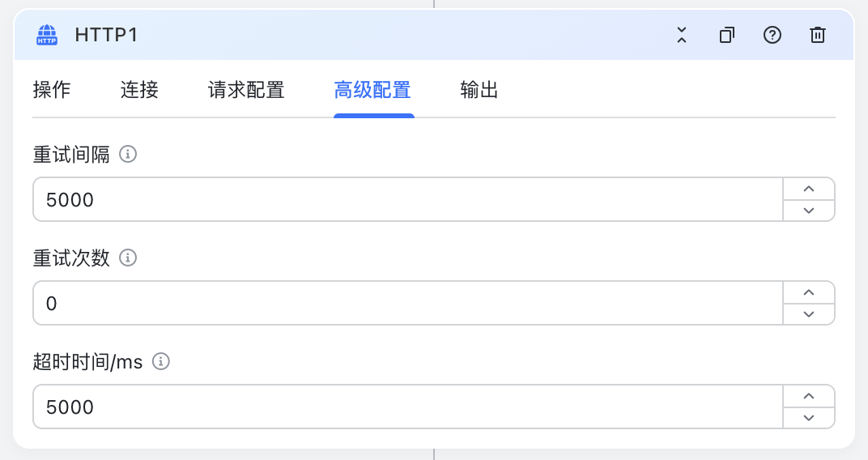This screenshot has width=868, height=460.
Task: Open help for the HTTP1 node
Action: 772,35
